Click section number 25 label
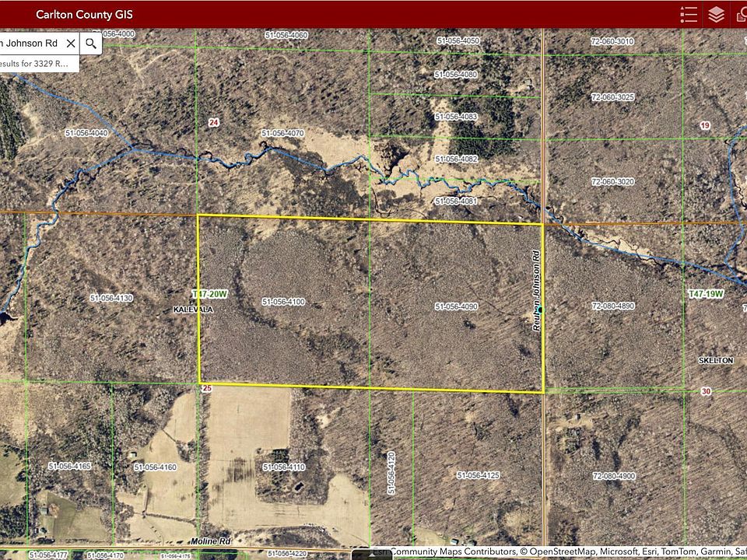This screenshot has height=560, width=747. pyautogui.click(x=207, y=389)
